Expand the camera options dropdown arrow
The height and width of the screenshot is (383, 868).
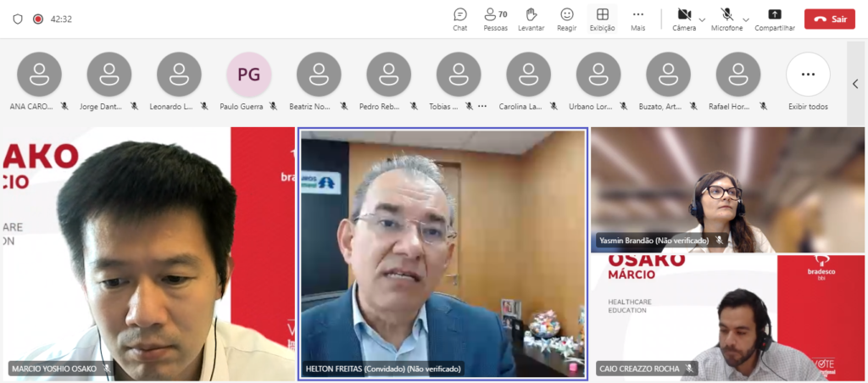click(702, 19)
